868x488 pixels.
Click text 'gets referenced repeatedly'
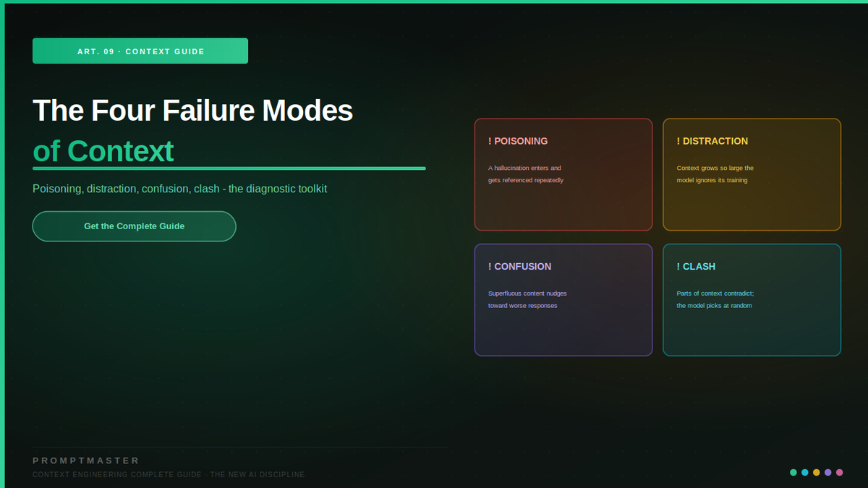526,180
